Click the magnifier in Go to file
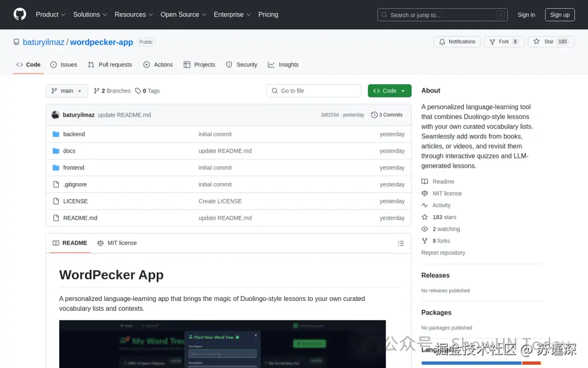 click(x=275, y=91)
